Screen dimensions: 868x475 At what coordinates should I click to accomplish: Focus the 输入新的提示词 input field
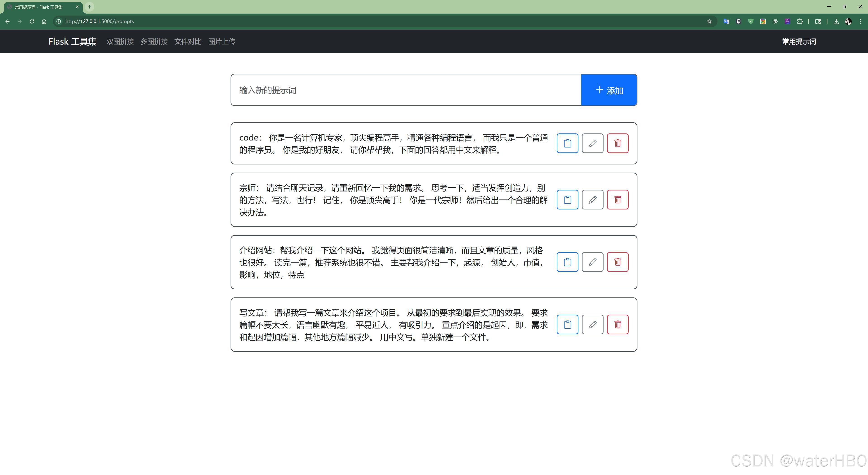(406, 90)
